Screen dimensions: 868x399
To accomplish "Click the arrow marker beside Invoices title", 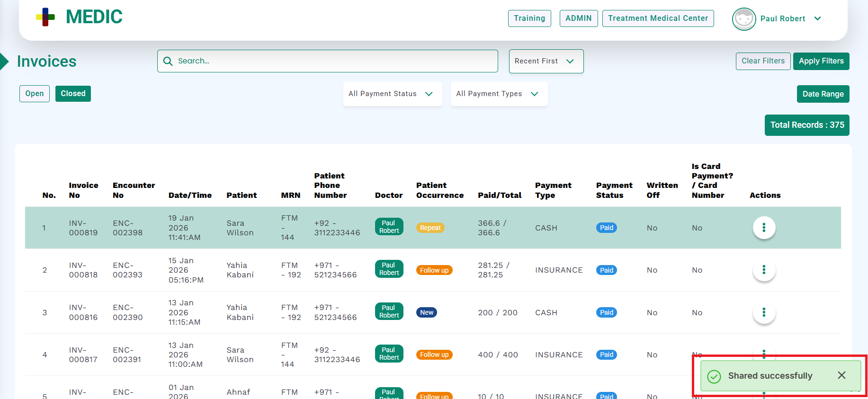I will coord(4,62).
